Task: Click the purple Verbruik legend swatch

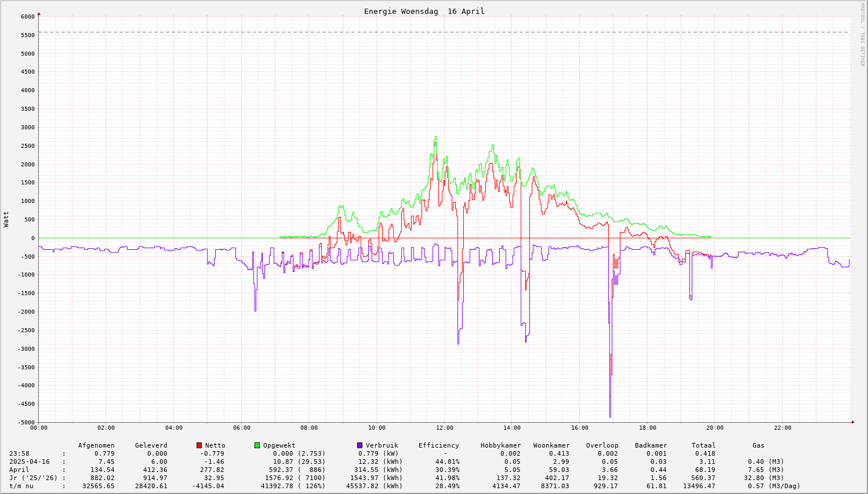Action: point(359,445)
